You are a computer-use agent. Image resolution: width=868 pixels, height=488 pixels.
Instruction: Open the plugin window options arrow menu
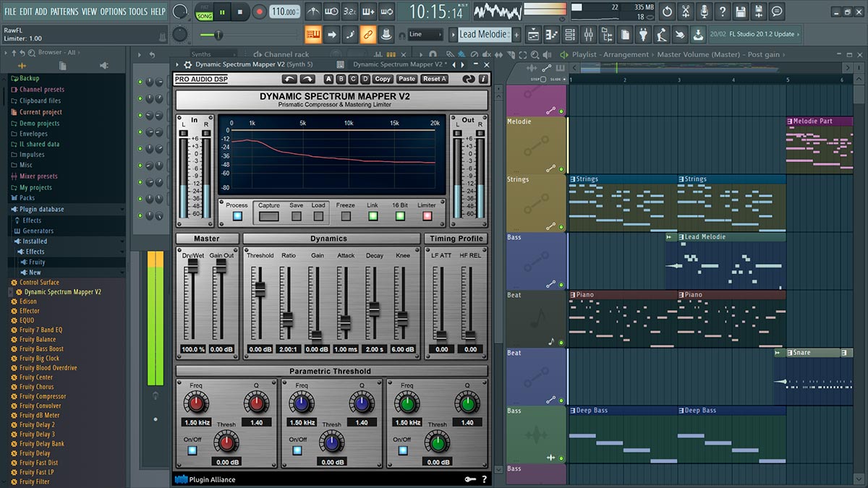pos(178,65)
